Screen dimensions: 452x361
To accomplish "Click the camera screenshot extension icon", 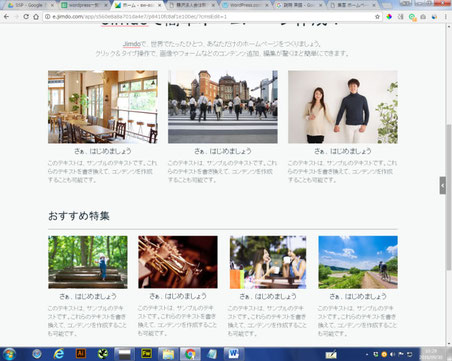I will (423, 16).
